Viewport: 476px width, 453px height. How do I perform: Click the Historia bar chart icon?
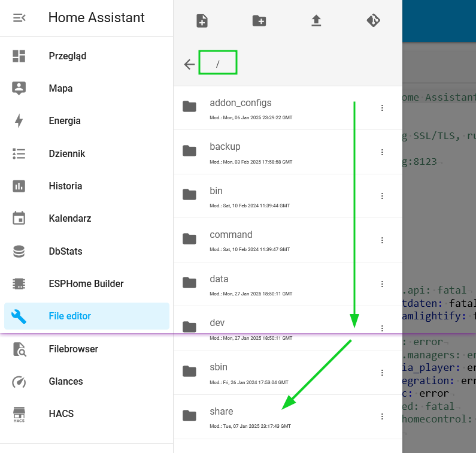pos(19,186)
